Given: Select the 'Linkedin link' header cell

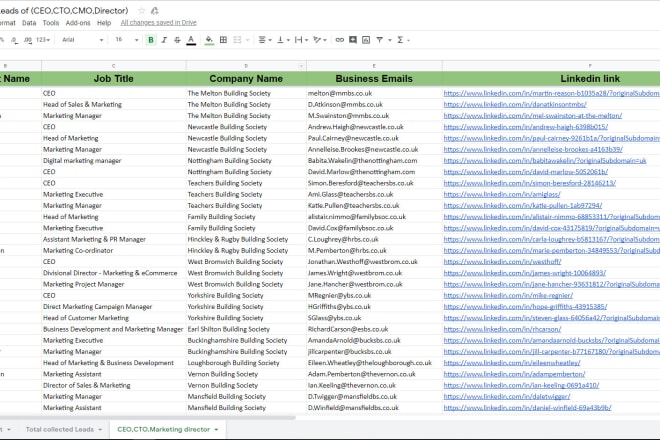Looking at the screenshot, I should pyautogui.click(x=590, y=79).
